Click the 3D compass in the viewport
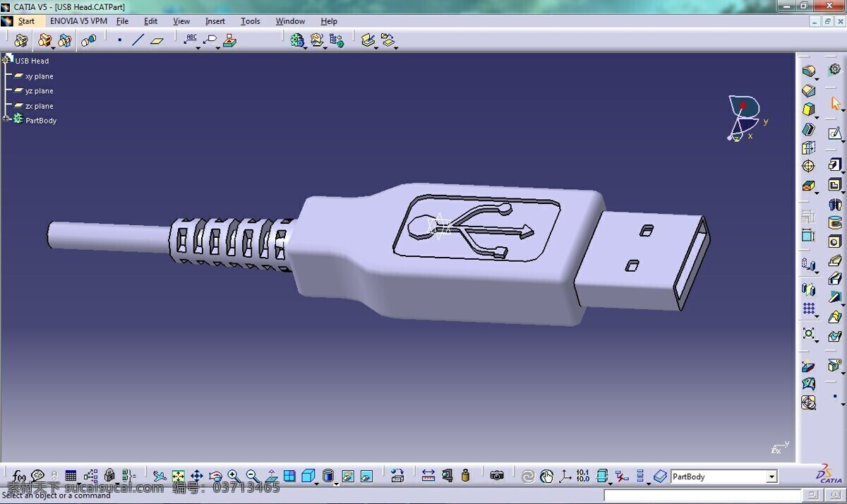847x504 pixels. click(745, 118)
